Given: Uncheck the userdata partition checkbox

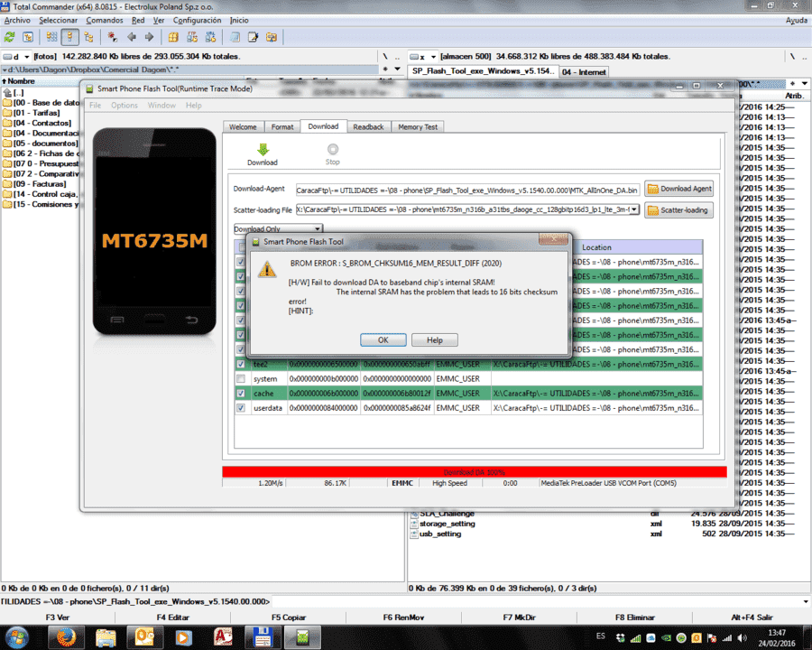Looking at the screenshot, I should [241, 408].
